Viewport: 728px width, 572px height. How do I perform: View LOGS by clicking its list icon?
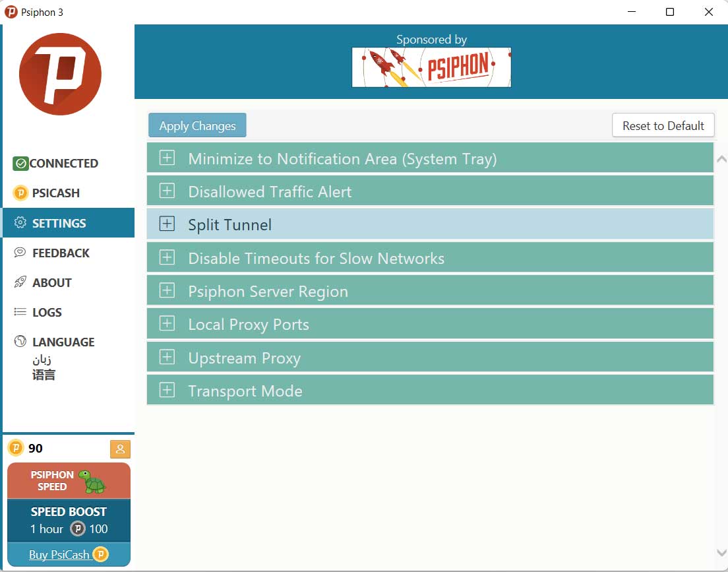point(19,312)
